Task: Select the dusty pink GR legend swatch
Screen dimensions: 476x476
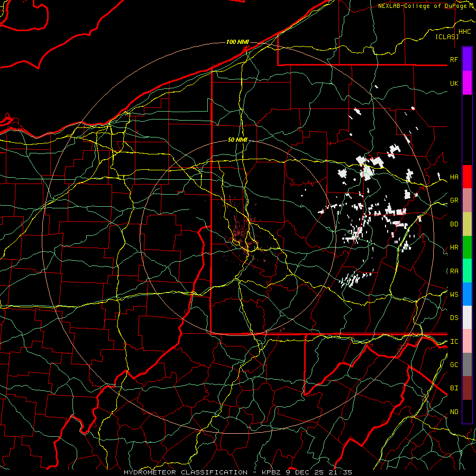Action: (467, 200)
